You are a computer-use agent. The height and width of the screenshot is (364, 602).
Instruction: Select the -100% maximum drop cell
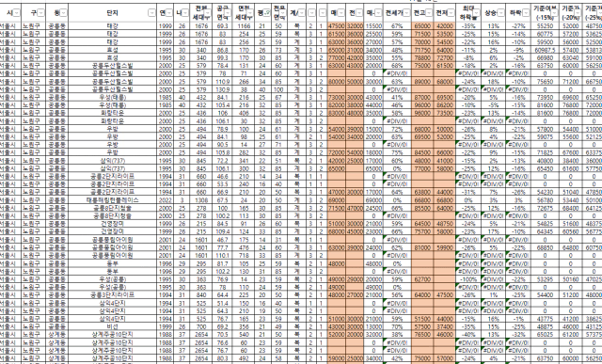(467, 278)
